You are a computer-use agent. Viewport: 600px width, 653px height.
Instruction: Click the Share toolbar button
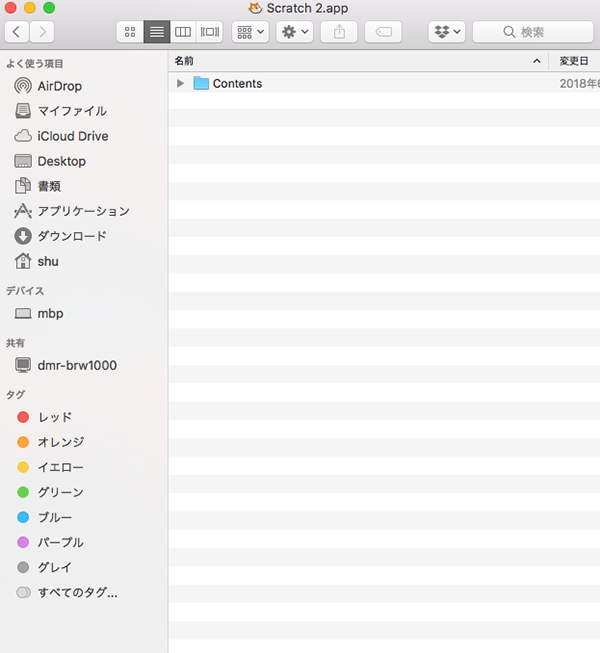point(339,32)
